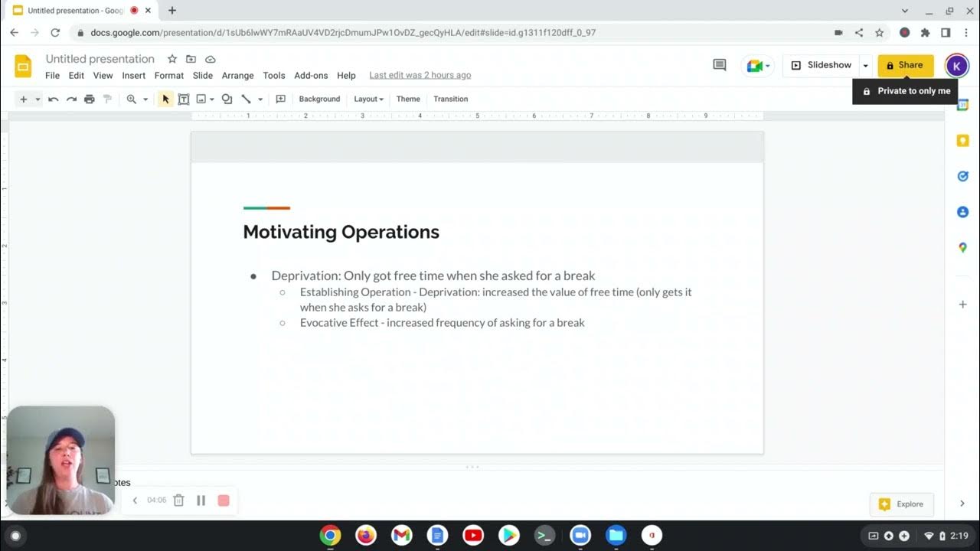The width and height of the screenshot is (980, 551).
Task: Collapse recording controls left chevron
Action: click(x=135, y=500)
